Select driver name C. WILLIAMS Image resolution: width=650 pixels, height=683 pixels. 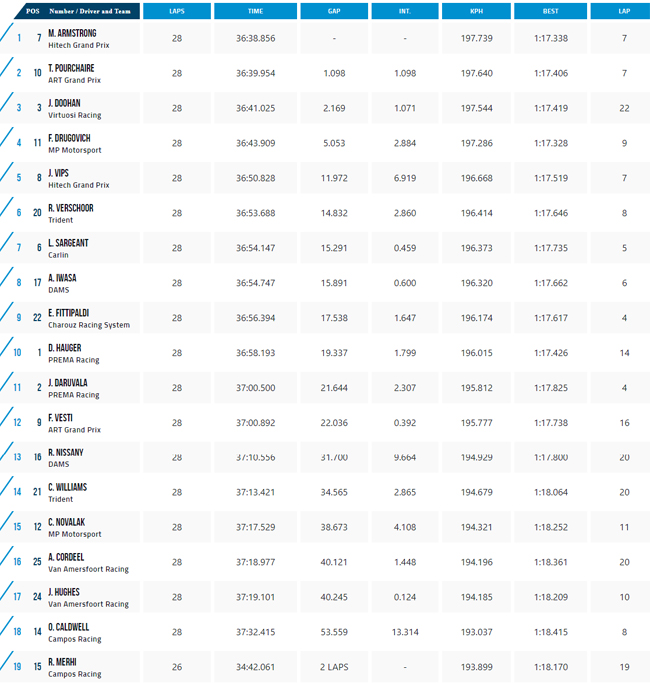[68, 487]
